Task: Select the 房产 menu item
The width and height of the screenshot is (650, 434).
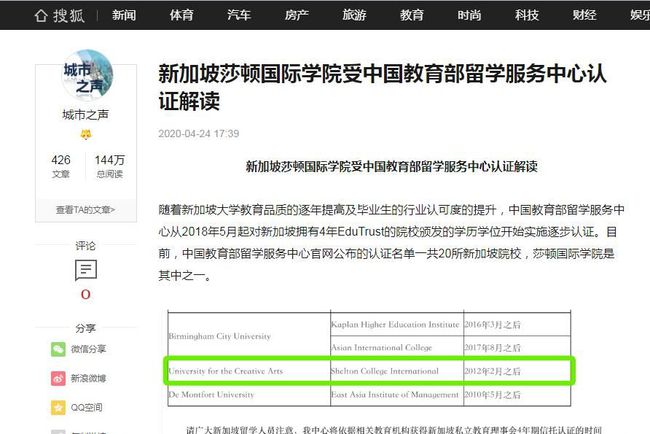Action: pos(296,15)
